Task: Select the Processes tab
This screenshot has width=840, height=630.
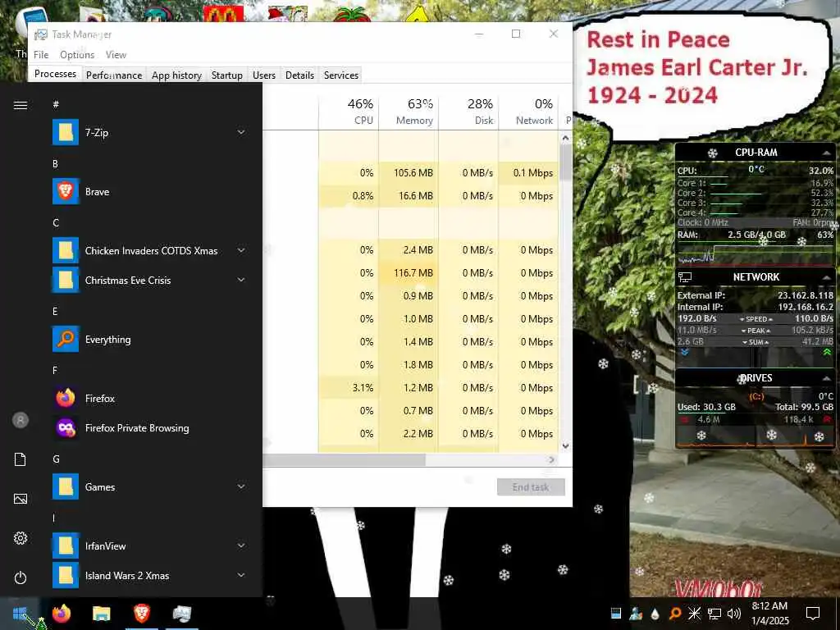Action: [55, 74]
